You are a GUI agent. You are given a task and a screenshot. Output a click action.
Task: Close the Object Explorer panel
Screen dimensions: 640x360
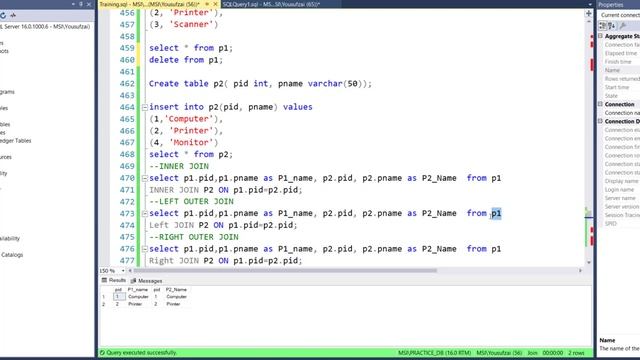tap(89, 4)
